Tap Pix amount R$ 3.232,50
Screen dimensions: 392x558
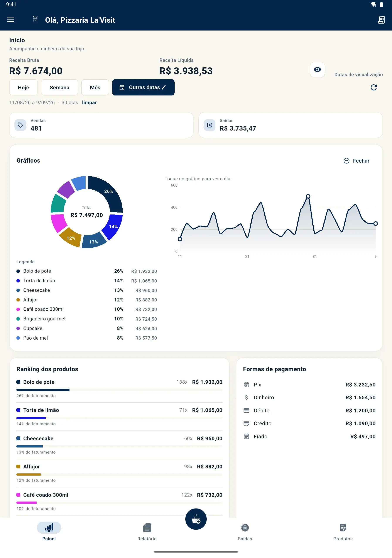pyautogui.click(x=360, y=384)
